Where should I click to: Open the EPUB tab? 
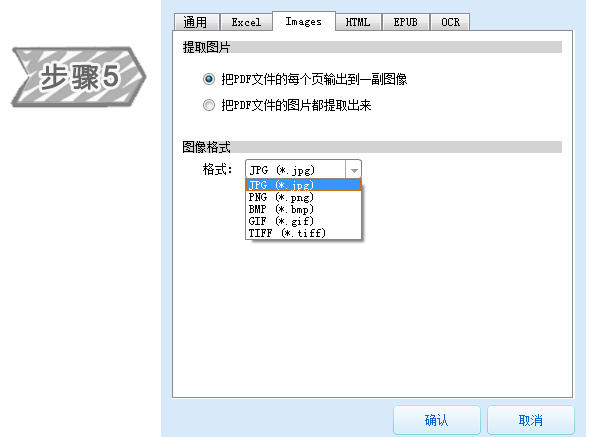coord(406,22)
